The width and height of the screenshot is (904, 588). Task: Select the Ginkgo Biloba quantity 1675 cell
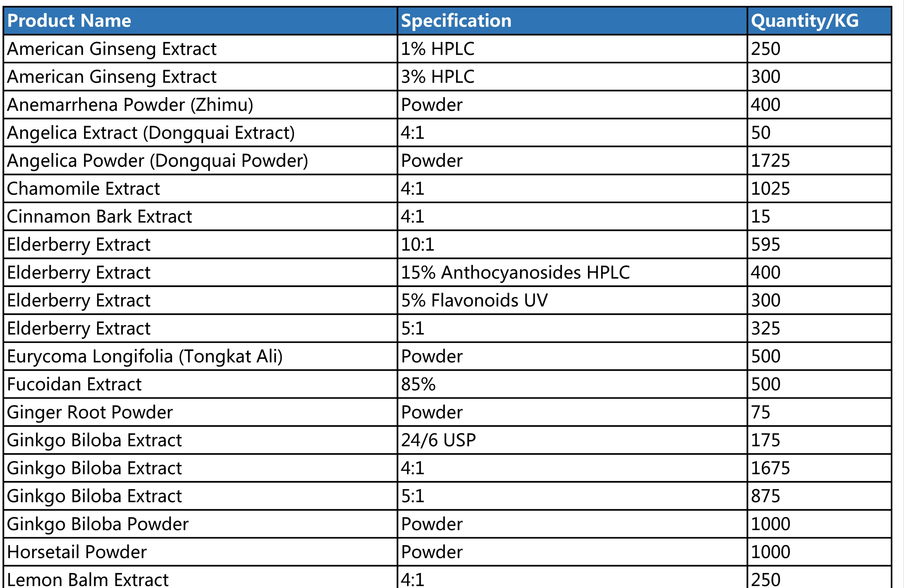819,468
